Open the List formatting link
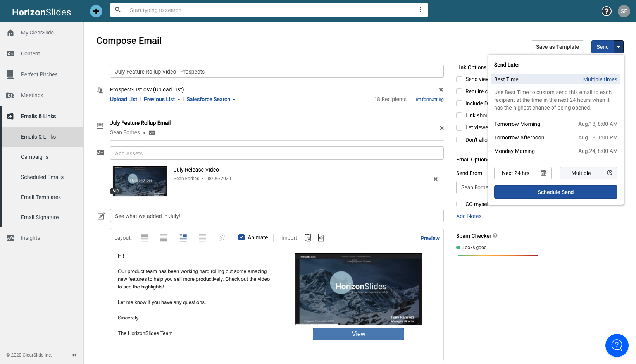This screenshot has width=636, height=364. pyautogui.click(x=428, y=100)
